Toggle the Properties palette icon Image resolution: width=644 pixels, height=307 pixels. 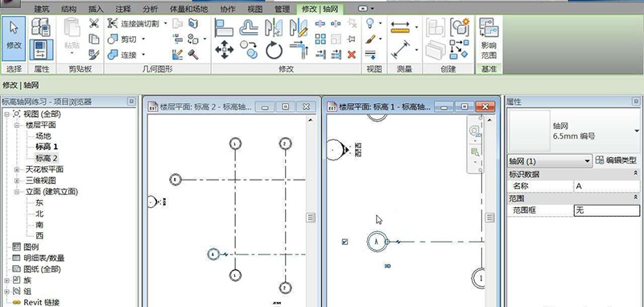[x=41, y=50]
